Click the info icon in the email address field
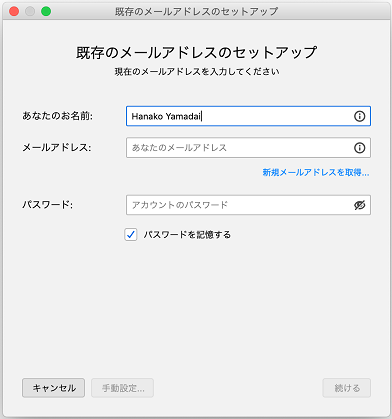 tap(359, 148)
